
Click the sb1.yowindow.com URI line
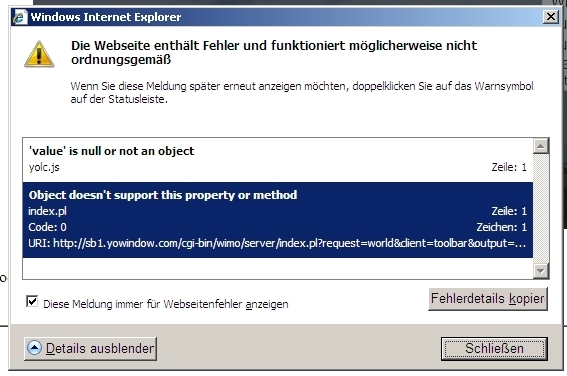(x=277, y=243)
